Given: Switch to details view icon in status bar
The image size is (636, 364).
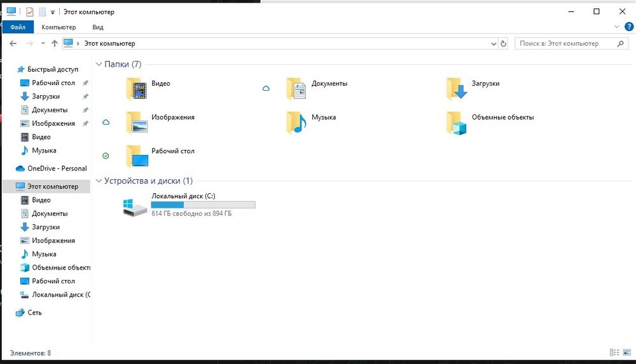Looking at the screenshot, I should click(x=614, y=352).
